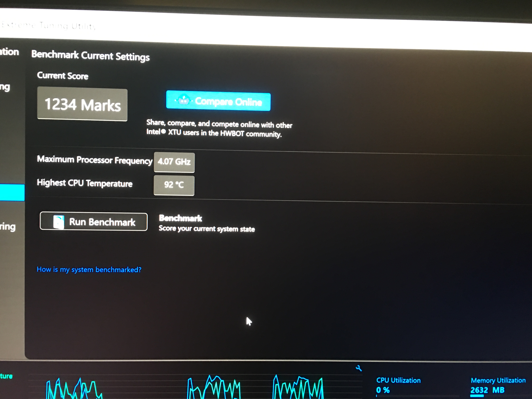Click the Current Score label

click(x=63, y=75)
